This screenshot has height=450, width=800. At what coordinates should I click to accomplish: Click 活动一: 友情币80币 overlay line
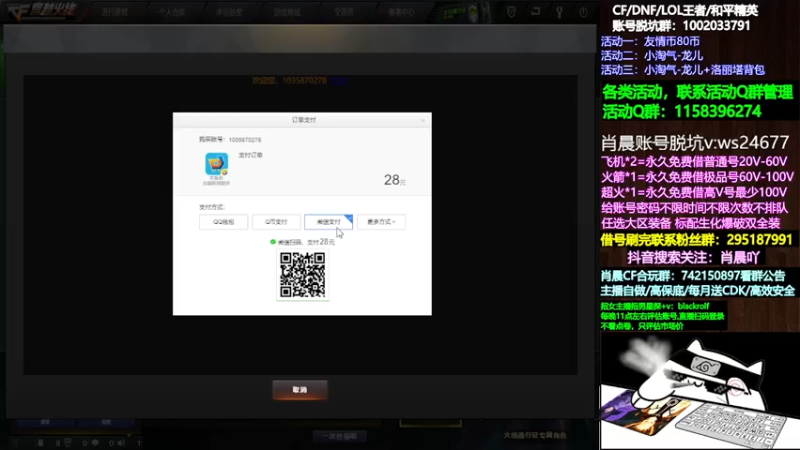650,41
